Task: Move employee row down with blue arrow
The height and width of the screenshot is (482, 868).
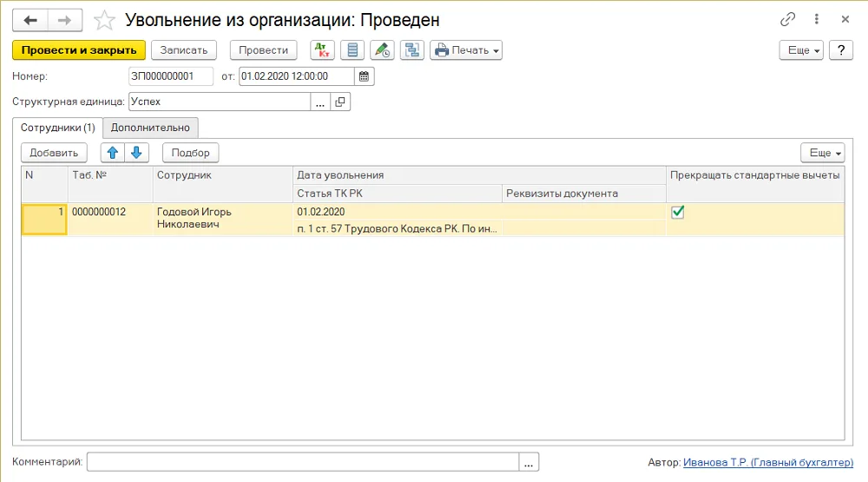Action: coord(137,152)
